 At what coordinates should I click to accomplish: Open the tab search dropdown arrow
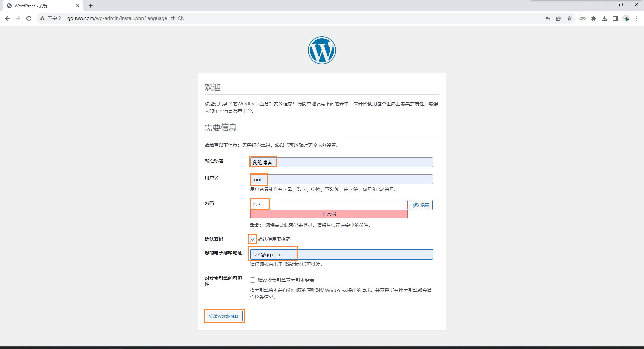(x=590, y=5)
